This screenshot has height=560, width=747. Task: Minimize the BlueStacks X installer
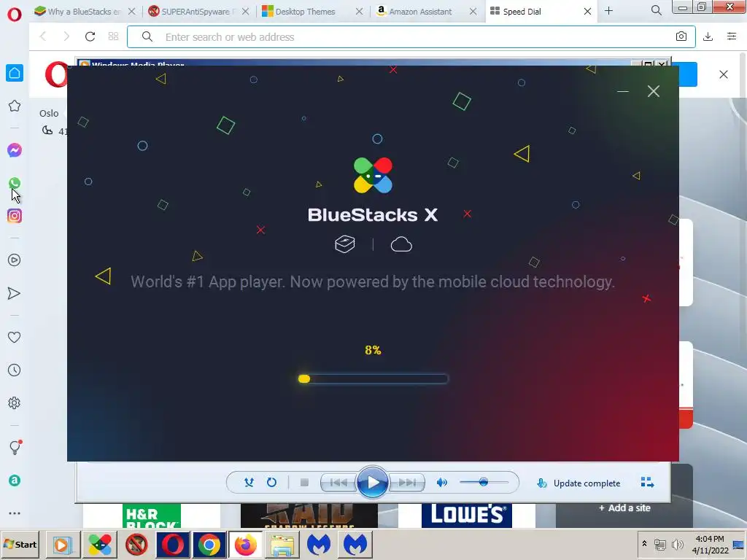(x=623, y=91)
